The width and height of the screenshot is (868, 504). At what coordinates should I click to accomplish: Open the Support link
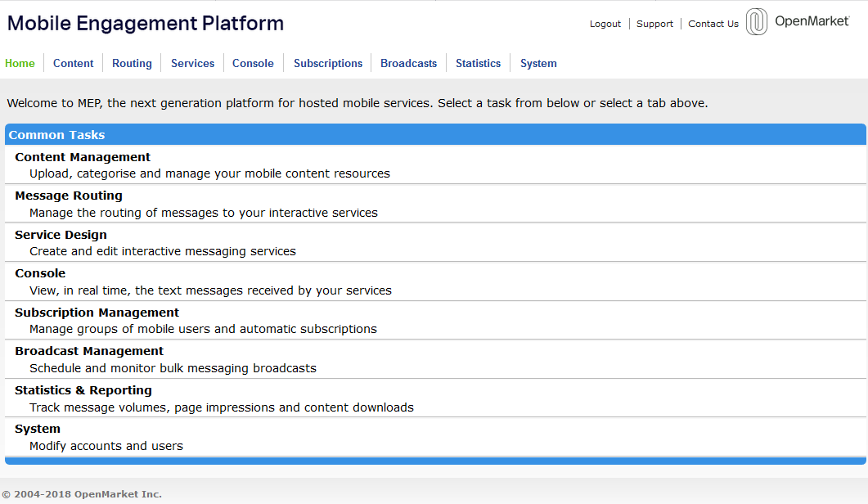click(654, 24)
